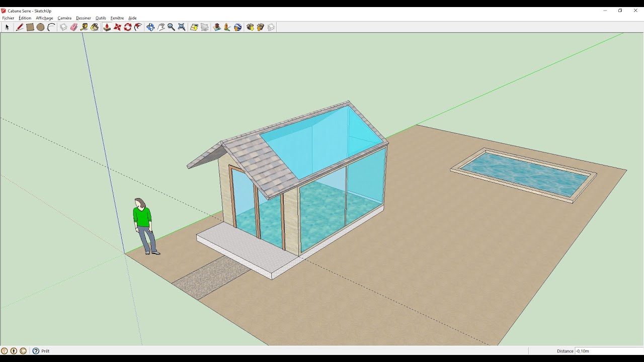Viewport: 644px width, 362px height.
Task: Click Preview Model in Google Earth icon
Action: (238, 27)
